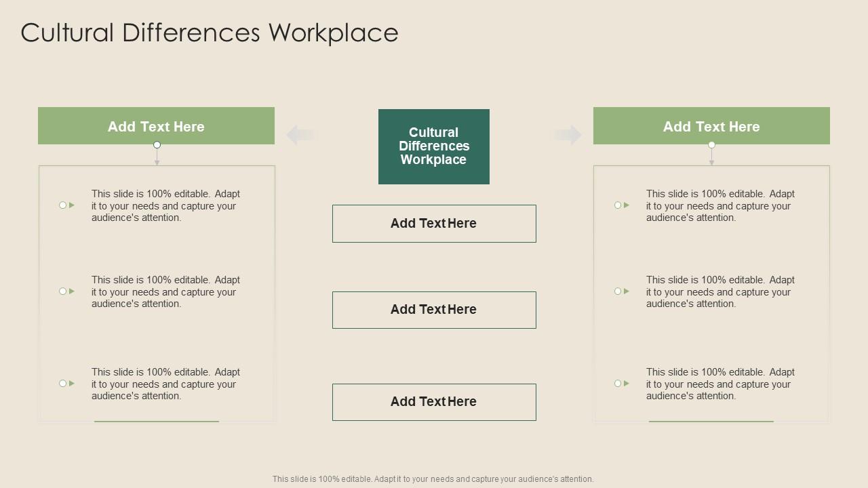
Task: Click the circle bullet beside right top paragraph
Action: click(x=617, y=205)
